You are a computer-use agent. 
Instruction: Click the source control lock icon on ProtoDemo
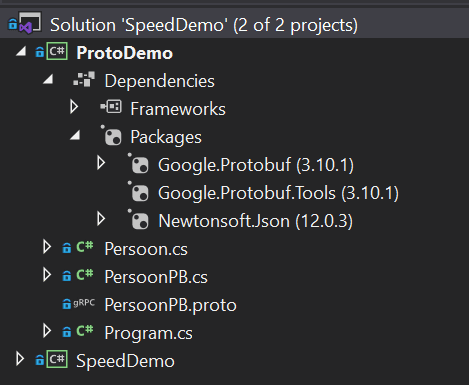pyautogui.click(x=40, y=52)
